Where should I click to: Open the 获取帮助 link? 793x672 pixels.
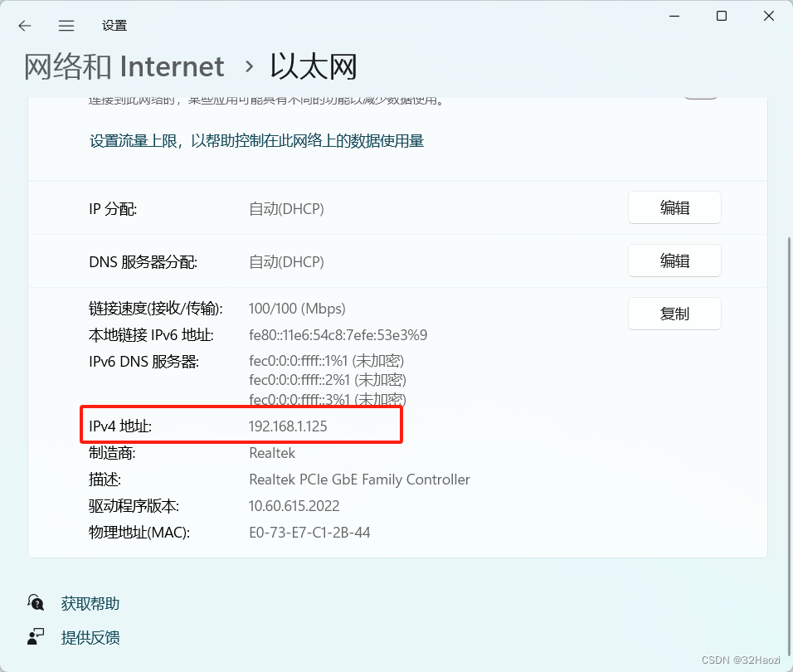90,603
